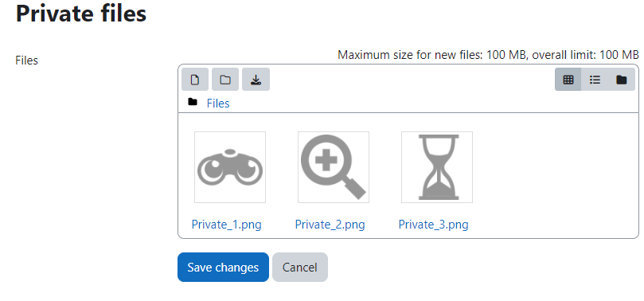Select the hourglass image thumbnail
Image resolution: width=644 pixels, height=301 pixels.
(x=437, y=167)
